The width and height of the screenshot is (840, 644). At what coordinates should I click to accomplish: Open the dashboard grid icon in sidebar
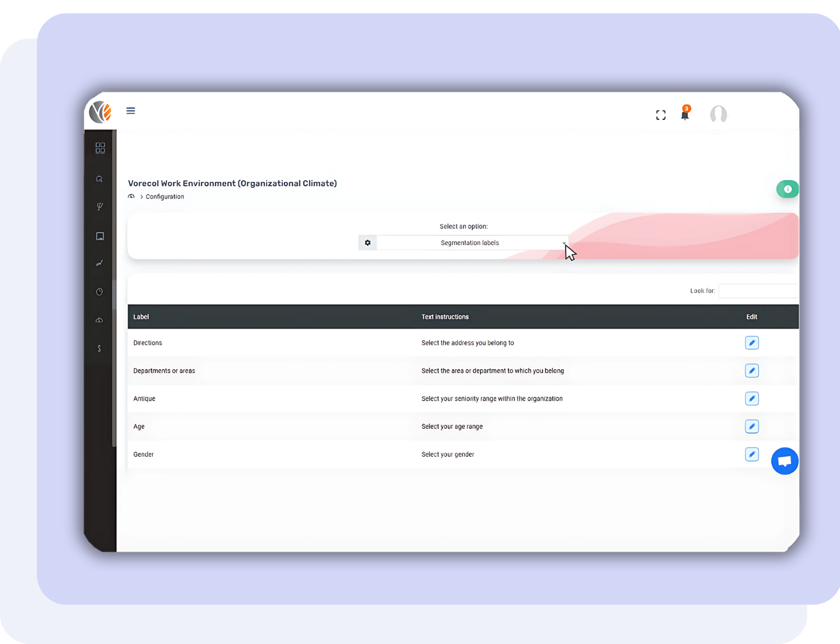pyautogui.click(x=100, y=148)
